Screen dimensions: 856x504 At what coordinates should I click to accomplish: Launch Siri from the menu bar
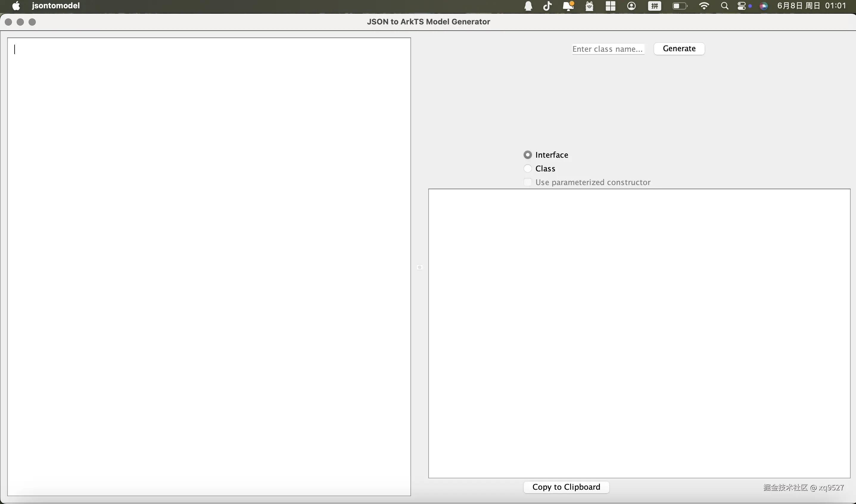764,6
